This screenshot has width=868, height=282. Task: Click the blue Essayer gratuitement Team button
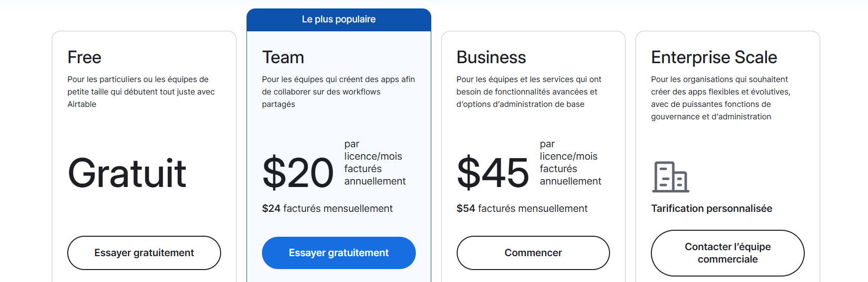click(339, 253)
